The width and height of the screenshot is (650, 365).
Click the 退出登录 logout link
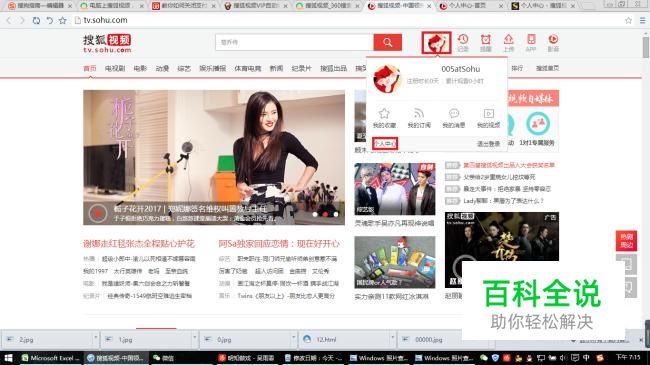point(488,144)
